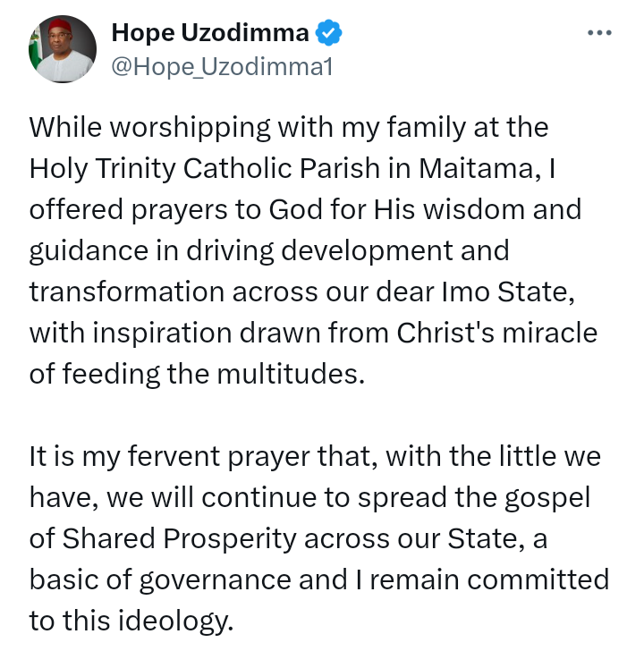Click the phrase spread the gospel
This screenshot has height=668, width=644.
(x=474, y=497)
